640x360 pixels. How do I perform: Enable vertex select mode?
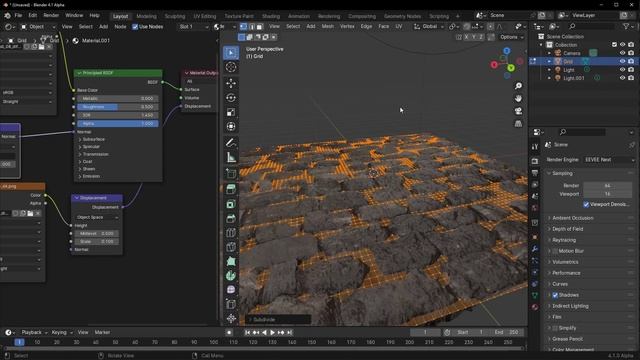point(243,27)
